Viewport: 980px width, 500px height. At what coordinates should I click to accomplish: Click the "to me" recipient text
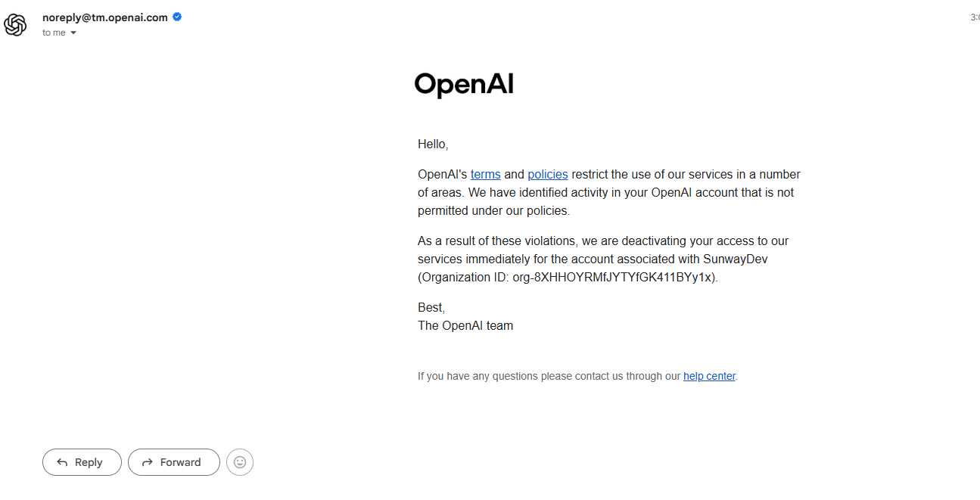pyautogui.click(x=54, y=33)
